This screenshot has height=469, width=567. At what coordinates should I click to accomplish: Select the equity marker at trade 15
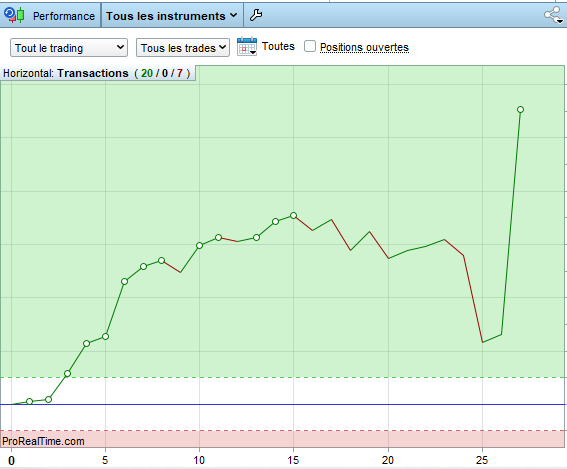[x=294, y=216]
